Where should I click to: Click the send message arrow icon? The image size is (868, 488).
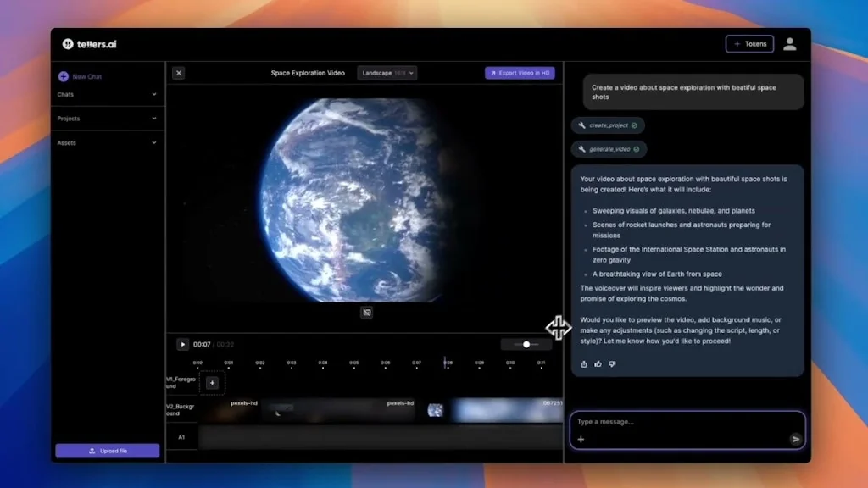coord(796,440)
